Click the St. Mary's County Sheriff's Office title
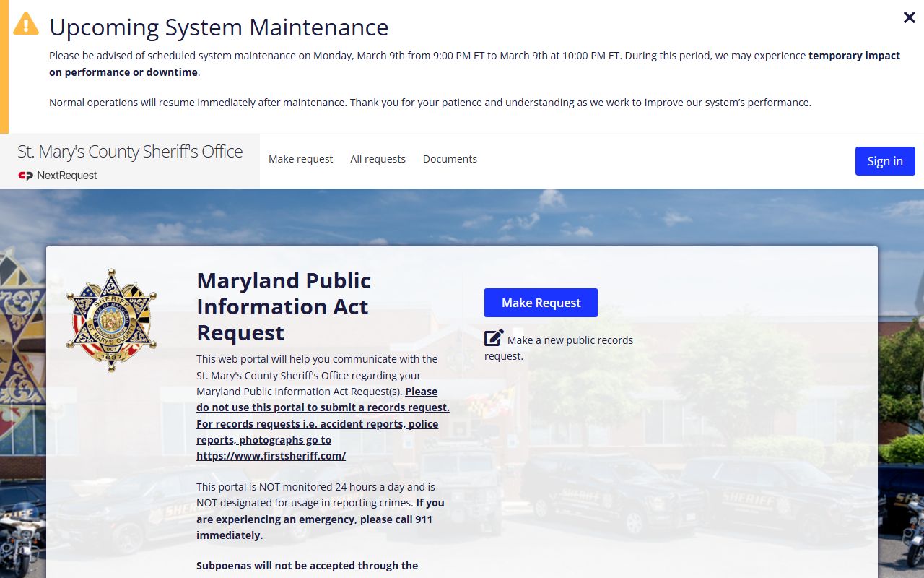 pos(130,152)
